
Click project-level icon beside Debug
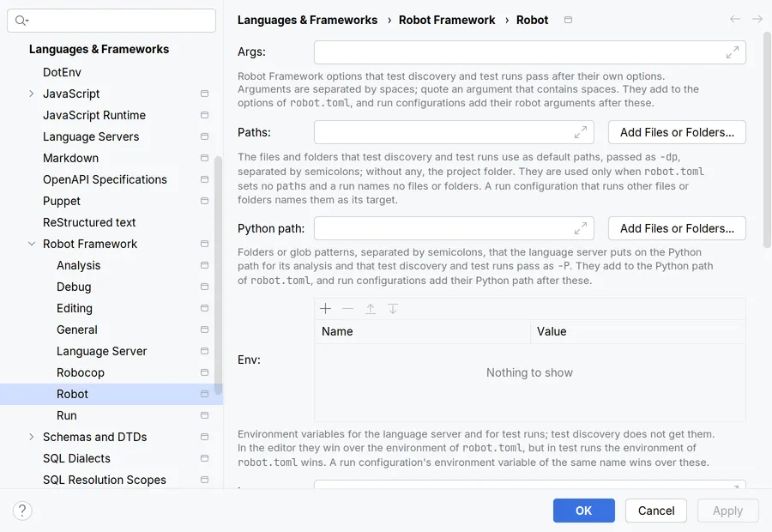(204, 287)
